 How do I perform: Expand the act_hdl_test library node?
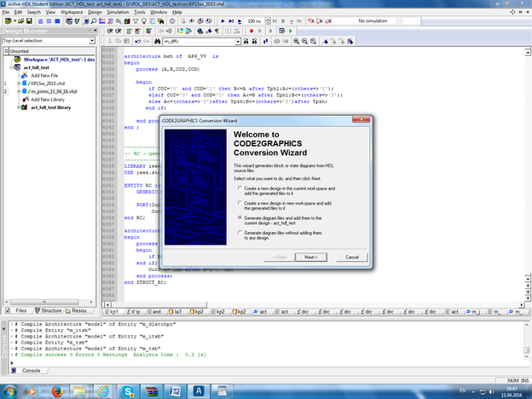pos(18,108)
